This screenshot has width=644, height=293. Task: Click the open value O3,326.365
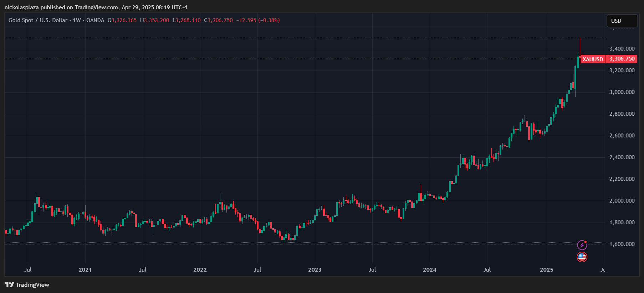[122, 20]
